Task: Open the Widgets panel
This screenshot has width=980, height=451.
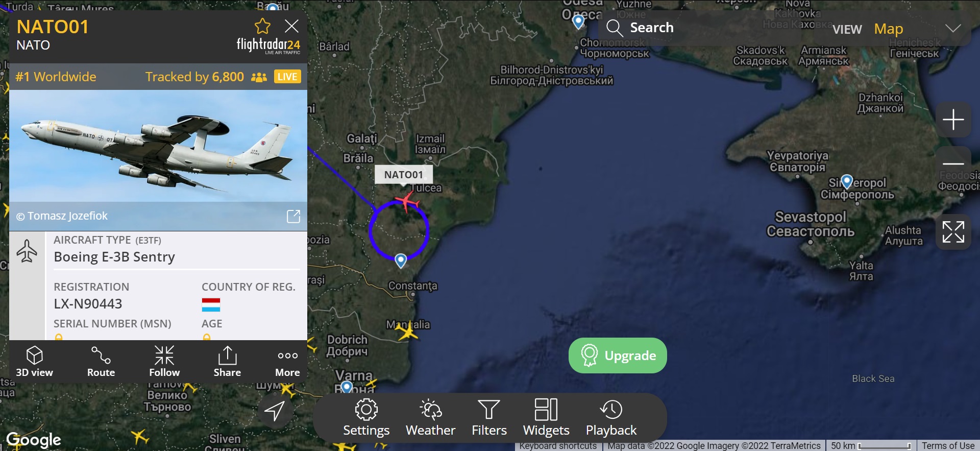Action: 546,418
